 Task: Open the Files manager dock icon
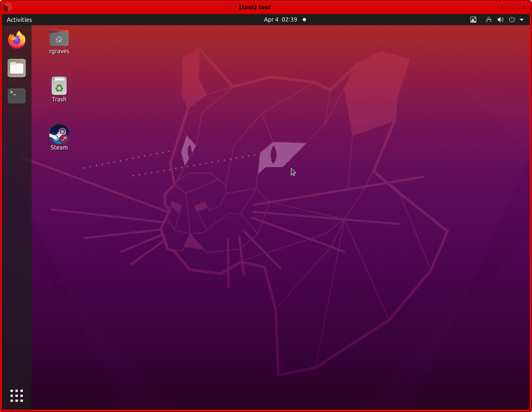coord(17,68)
